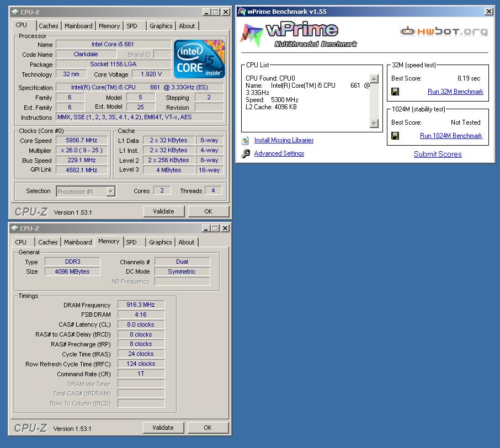500x448 pixels.
Task: Switch to Caches tab in top CPU-Z
Action: (x=48, y=26)
